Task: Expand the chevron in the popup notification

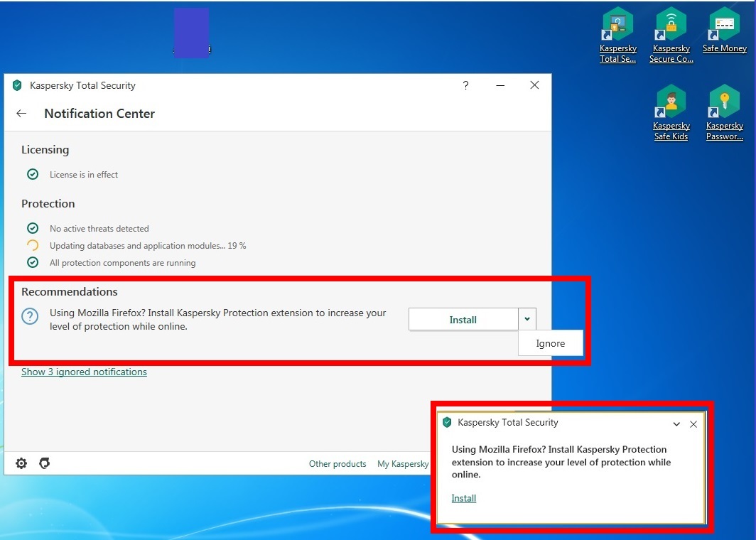Action: (676, 424)
